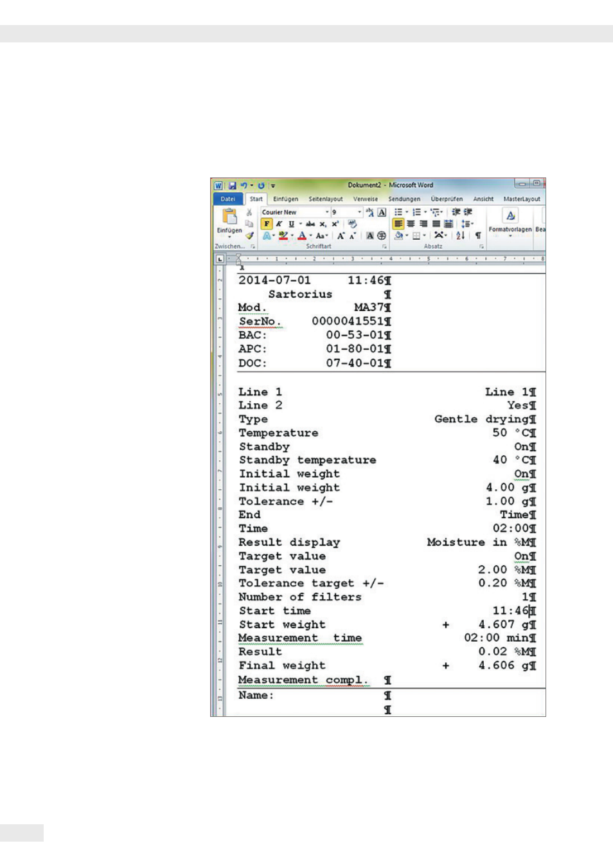613x868 pixels.
Task: Apply a character border to the text
Action: (382, 212)
